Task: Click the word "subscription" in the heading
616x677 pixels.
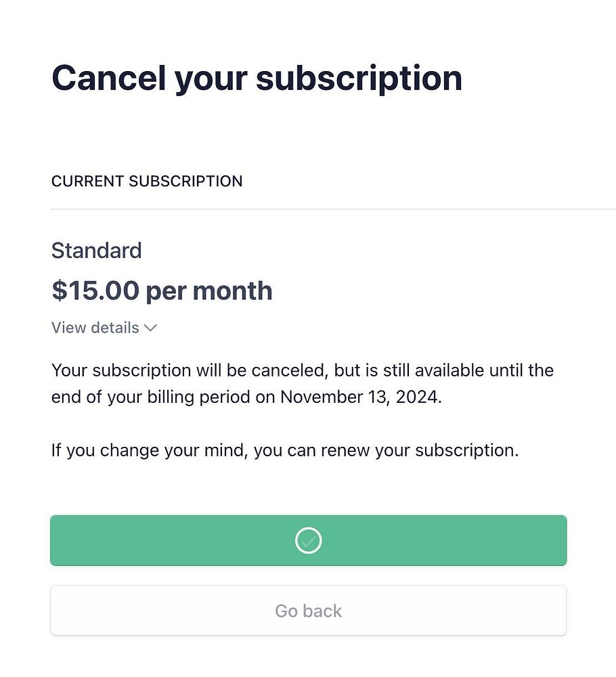Action: 359,78
